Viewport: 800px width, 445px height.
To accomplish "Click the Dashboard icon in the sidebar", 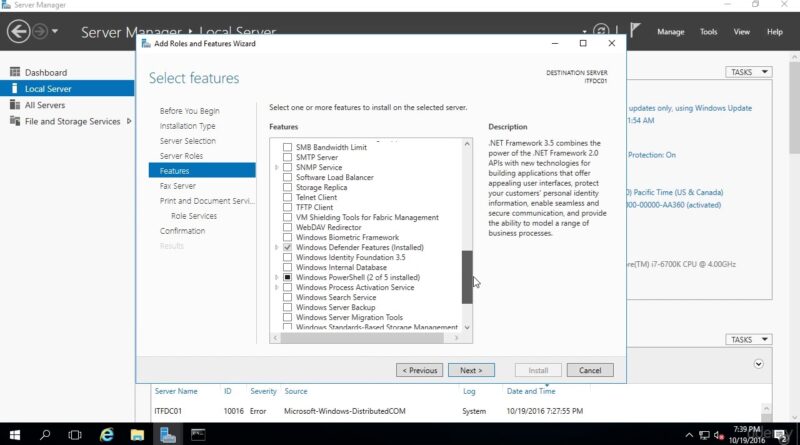I will pos(15,72).
